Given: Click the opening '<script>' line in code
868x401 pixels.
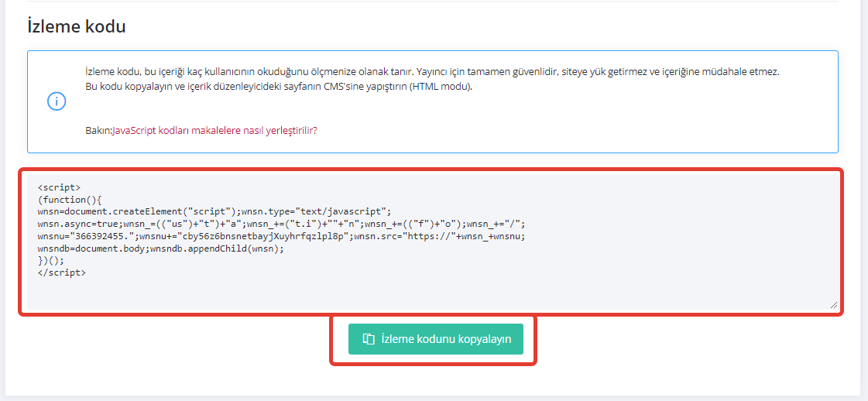Looking at the screenshot, I should point(59,187).
